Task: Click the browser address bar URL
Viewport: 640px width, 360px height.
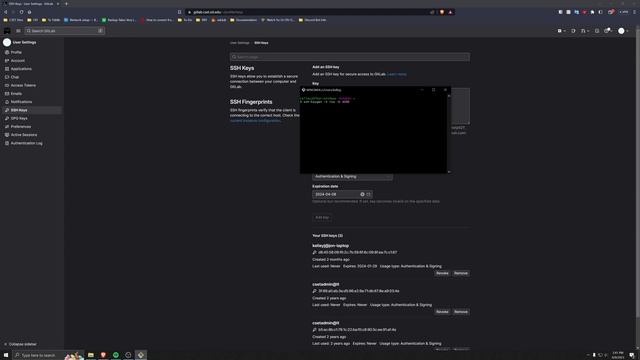Action: pyautogui.click(x=218, y=12)
